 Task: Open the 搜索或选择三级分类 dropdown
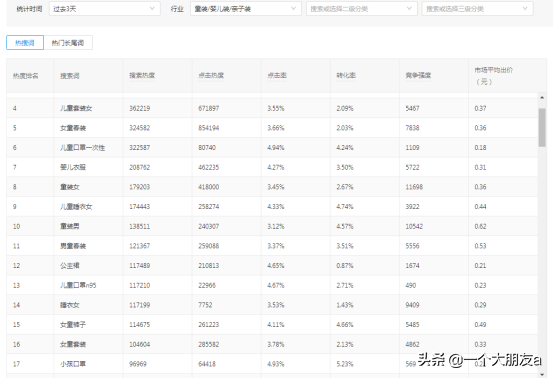click(478, 9)
